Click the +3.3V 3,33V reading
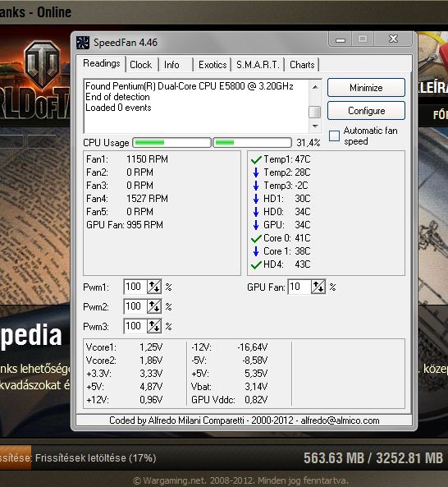This screenshot has width=448, height=487. pos(125,374)
